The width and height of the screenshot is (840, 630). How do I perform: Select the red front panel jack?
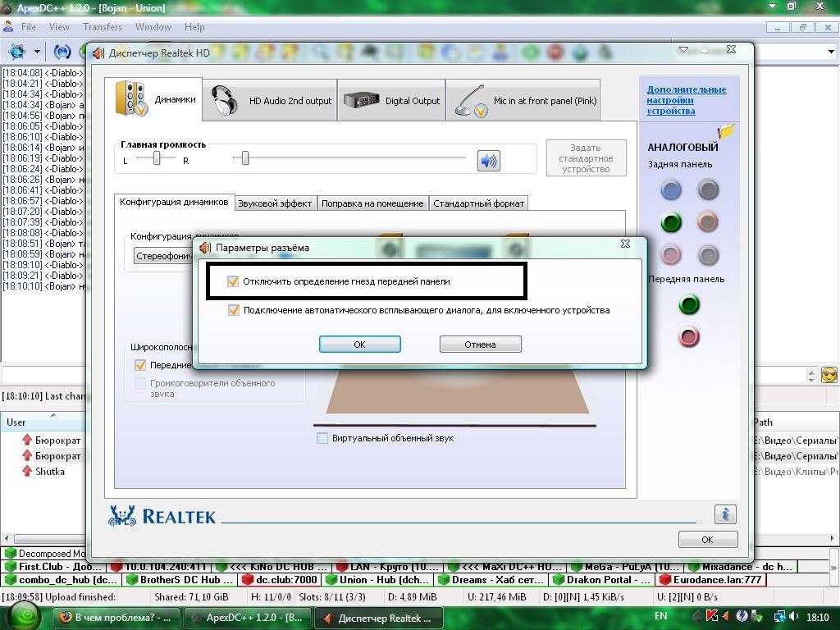pos(689,337)
